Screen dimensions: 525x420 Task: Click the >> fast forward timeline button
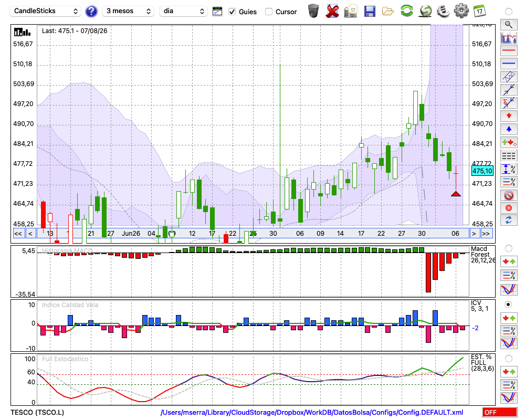[x=486, y=234]
